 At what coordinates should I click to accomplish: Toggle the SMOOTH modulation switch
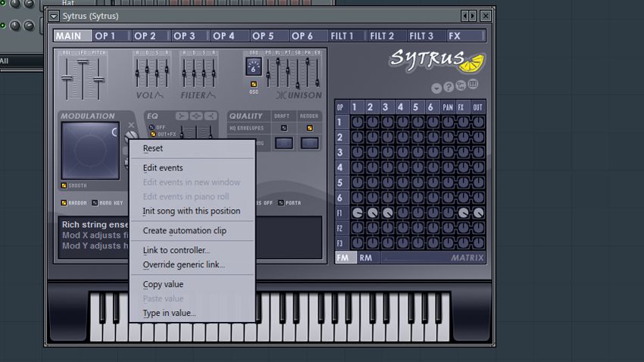(x=64, y=186)
